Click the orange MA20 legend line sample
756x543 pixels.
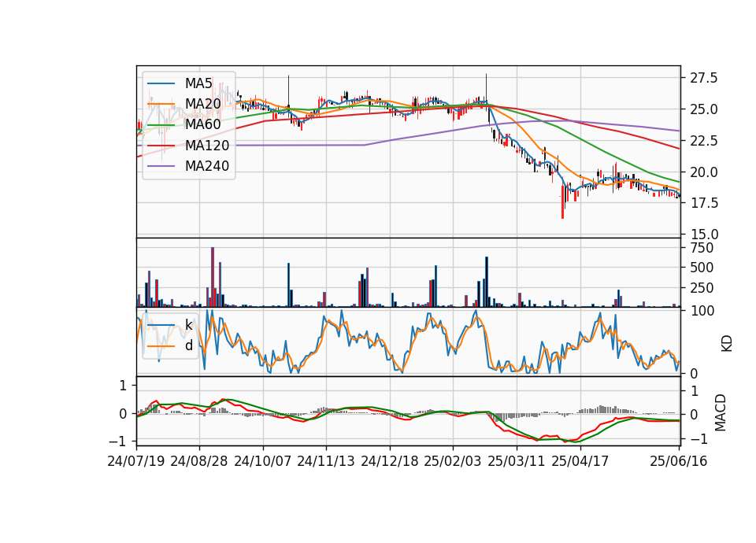coord(161,104)
